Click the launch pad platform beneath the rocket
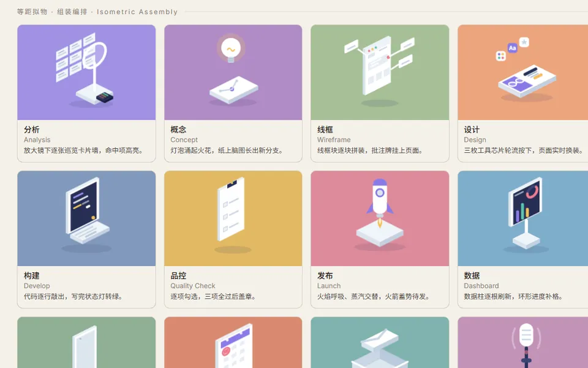Image resolution: width=588 pixels, height=368 pixels. tap(380, 233)
